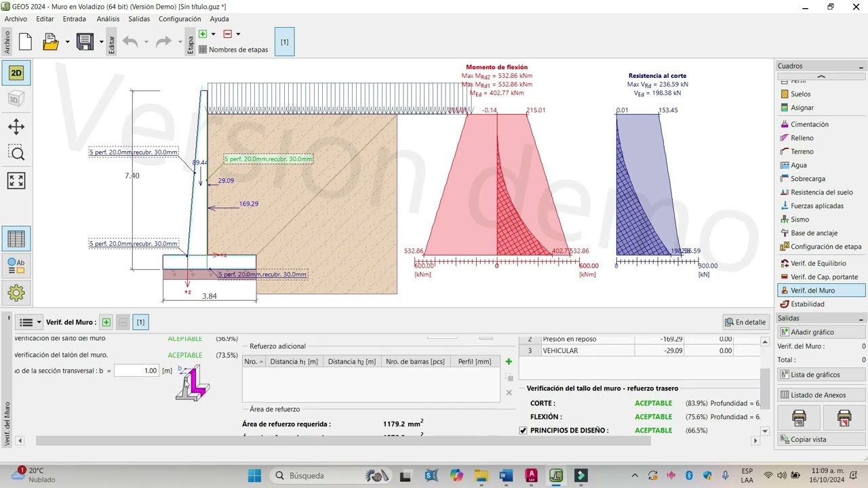Open the Ayuda menu
The height and width of the screenshot is (488, 868).
[x=219, y=19]
